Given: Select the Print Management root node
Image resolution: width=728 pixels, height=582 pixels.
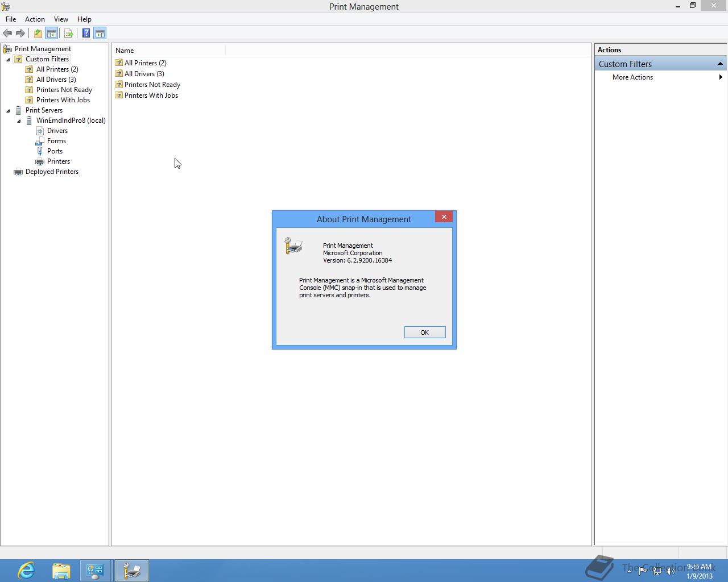Looking at the screenshot, I should [x=43, y=49].
